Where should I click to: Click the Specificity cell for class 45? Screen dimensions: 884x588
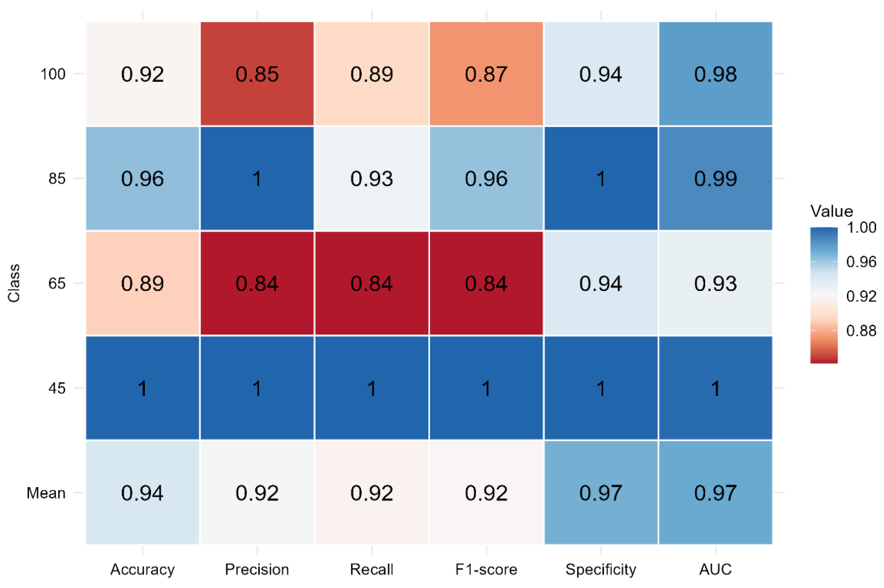[601, 388]
